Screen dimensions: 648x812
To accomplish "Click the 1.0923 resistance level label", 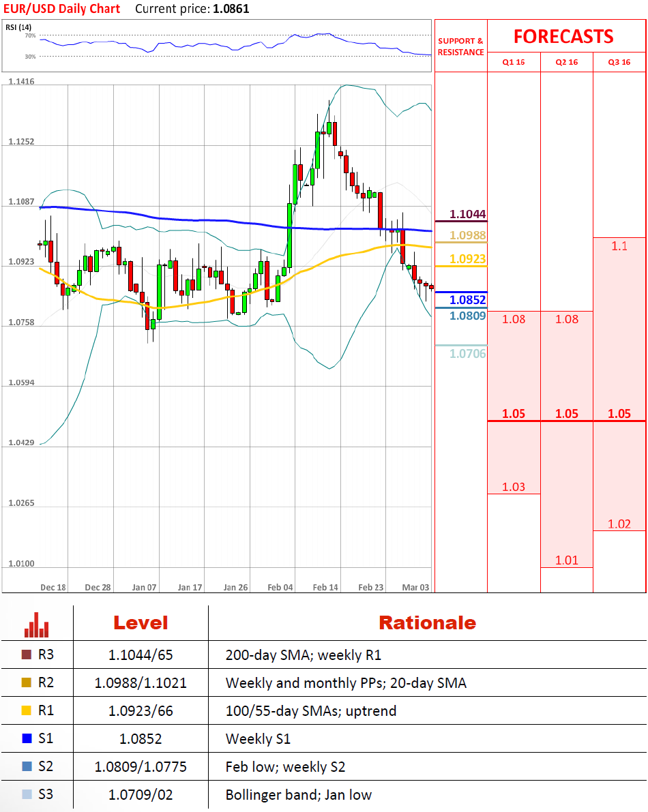I will [x=468, y=259].
